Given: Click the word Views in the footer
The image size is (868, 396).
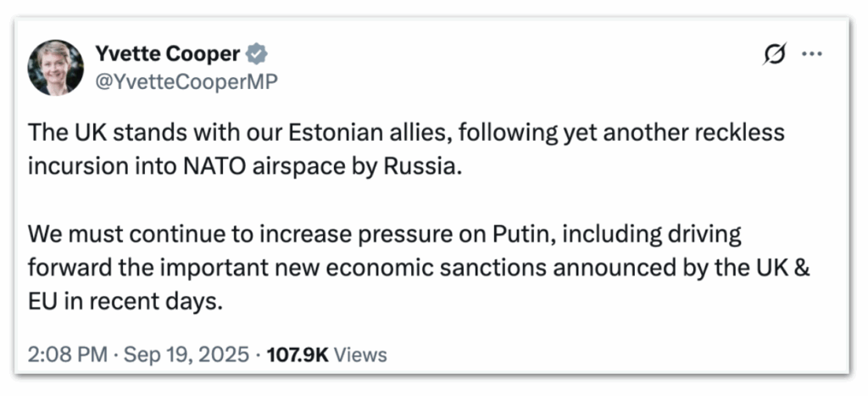Looking at the screenshot, I should (361, 354).
